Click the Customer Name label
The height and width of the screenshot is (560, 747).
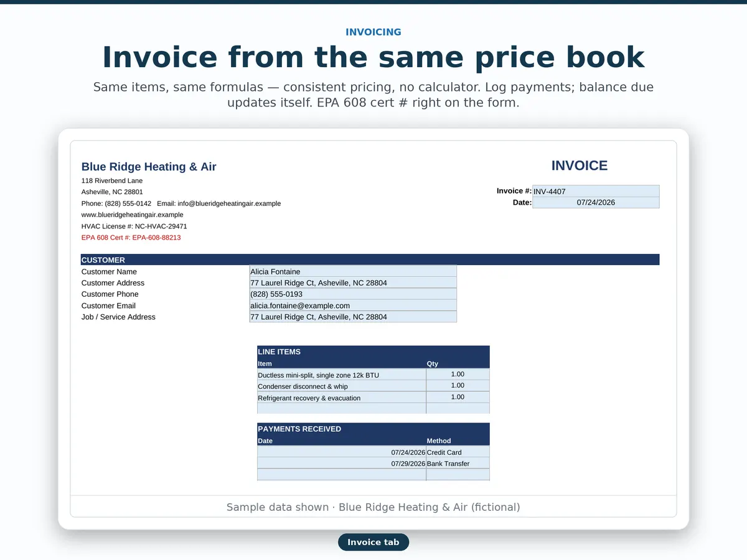pos(109,271)
